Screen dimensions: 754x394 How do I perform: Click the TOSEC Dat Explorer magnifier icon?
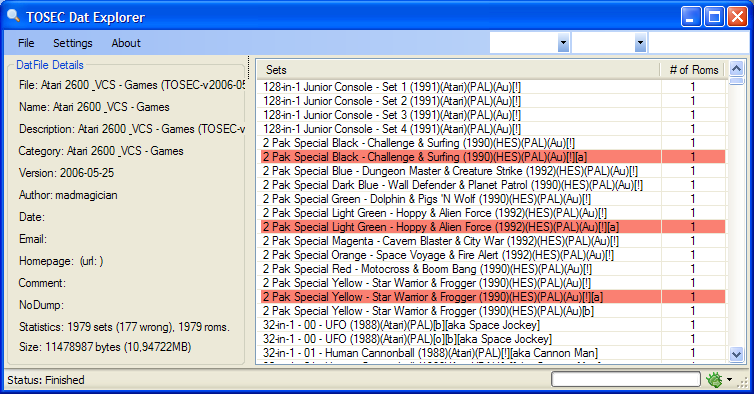(13, 16)
